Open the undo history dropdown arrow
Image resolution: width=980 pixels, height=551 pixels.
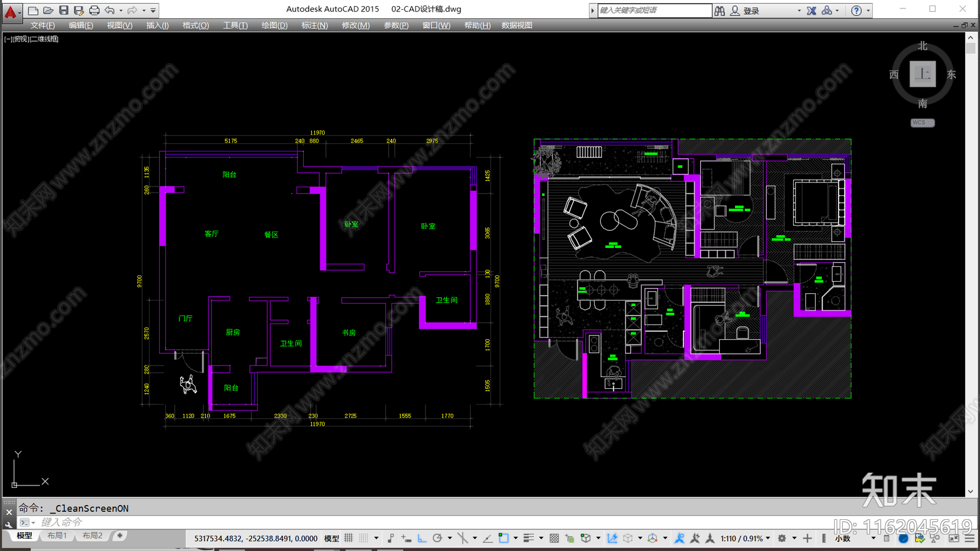pos(121,10)
